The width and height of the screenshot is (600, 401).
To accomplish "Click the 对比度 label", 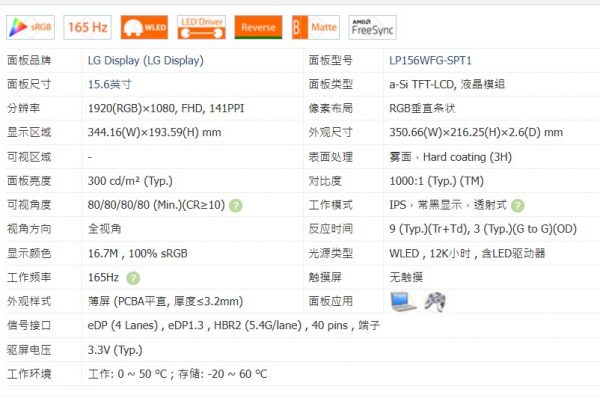I will 325,181.
